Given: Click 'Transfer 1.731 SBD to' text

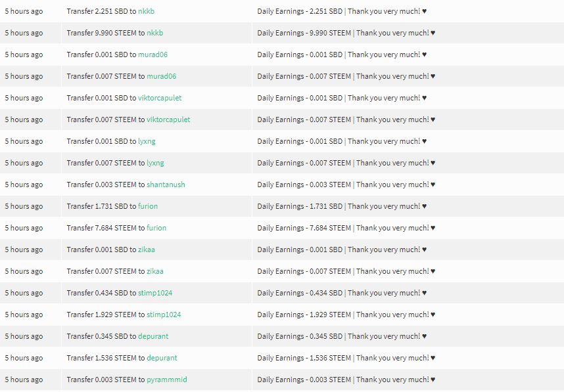Looking at the screenshot, I should coord(101,206).
